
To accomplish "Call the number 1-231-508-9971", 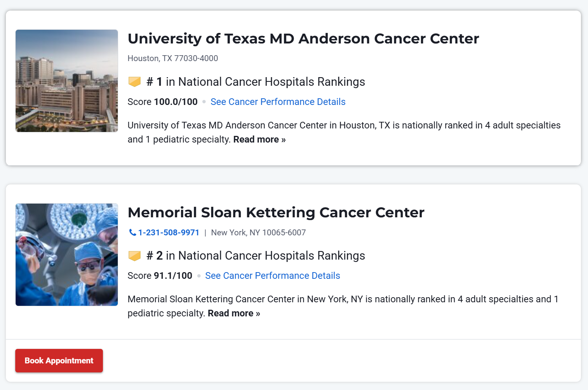I will click(169, 233).
